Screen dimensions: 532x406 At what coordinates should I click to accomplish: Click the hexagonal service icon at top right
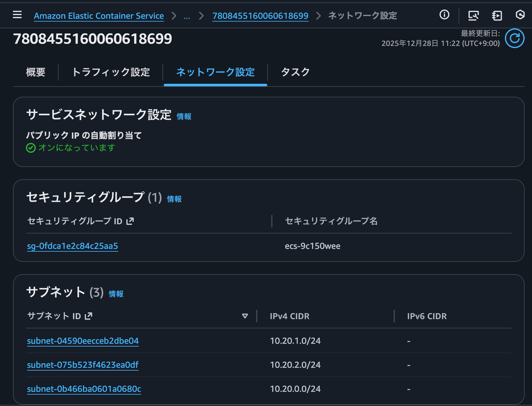(x=520, y=15)
